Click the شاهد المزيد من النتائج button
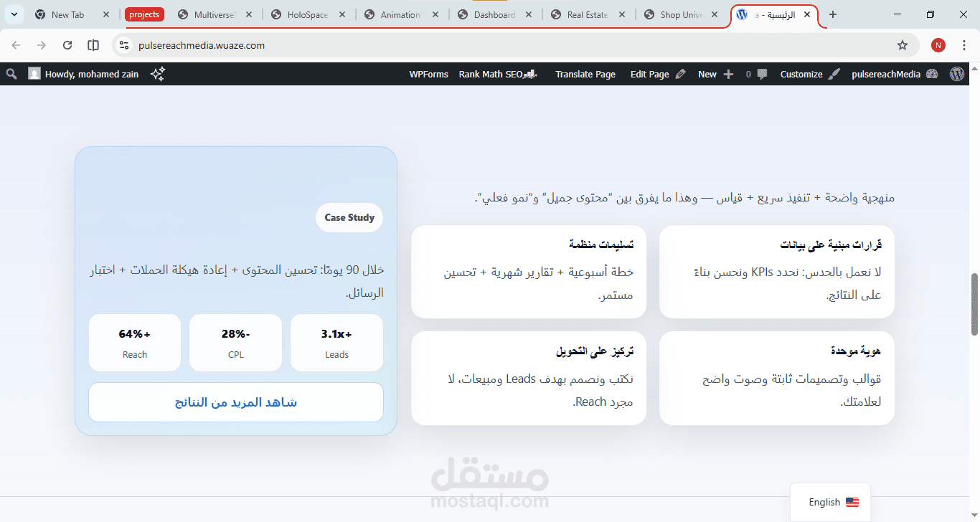The height and width of the screenshot is (522, 980). click(236, 402)
